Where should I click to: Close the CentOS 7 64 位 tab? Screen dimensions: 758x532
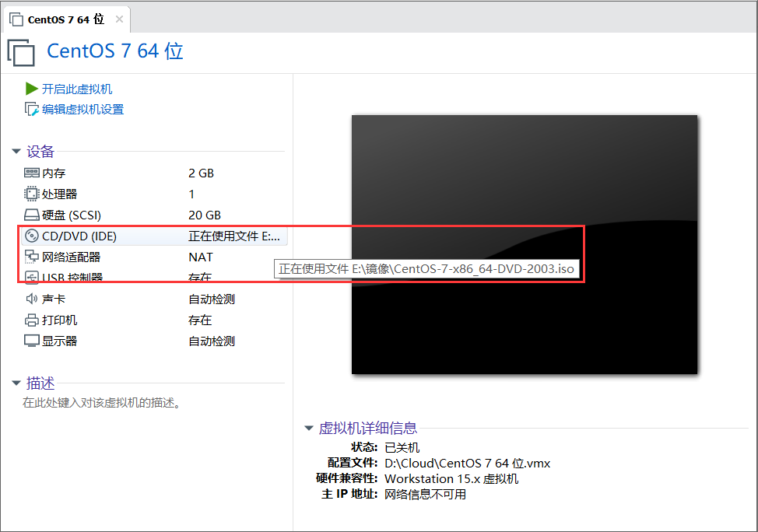[119, 19]
